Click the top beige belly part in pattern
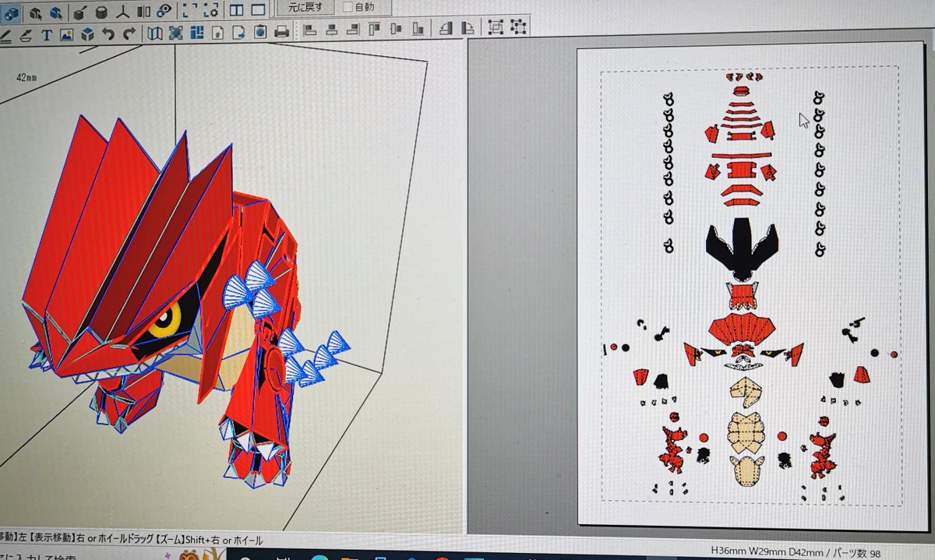The width and height of the screenshot is (935, 560). tap(746, 393)
